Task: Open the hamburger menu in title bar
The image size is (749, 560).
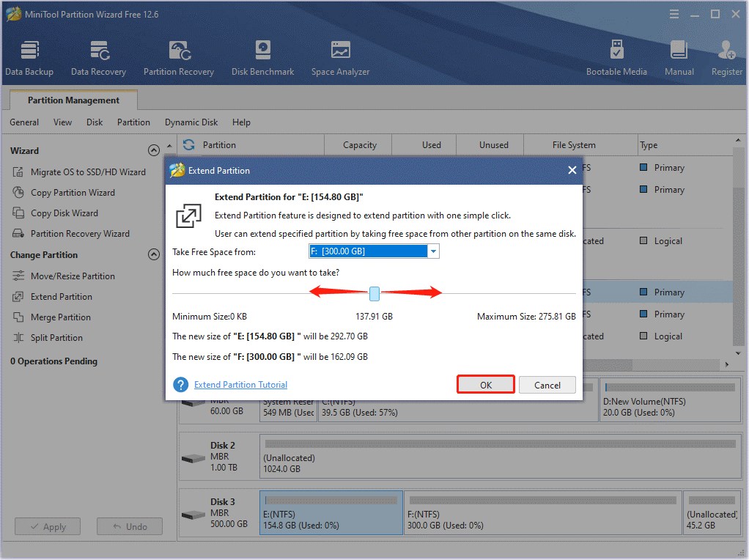Action: (674, 15)
